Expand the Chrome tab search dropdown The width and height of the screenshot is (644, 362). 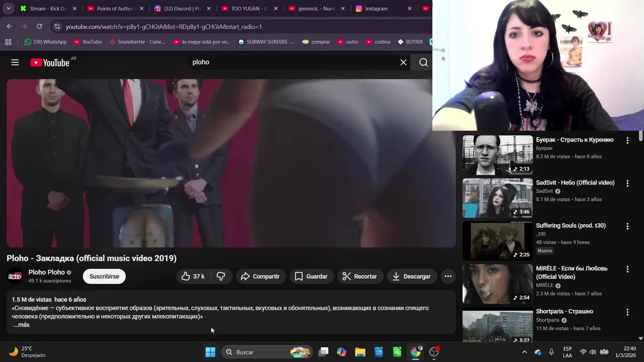tap(9, 9)
